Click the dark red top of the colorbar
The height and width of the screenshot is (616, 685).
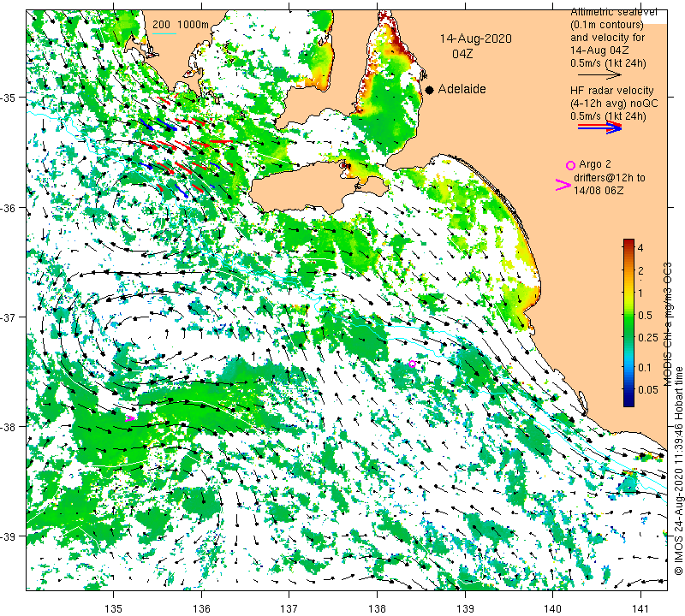(628, 241)
